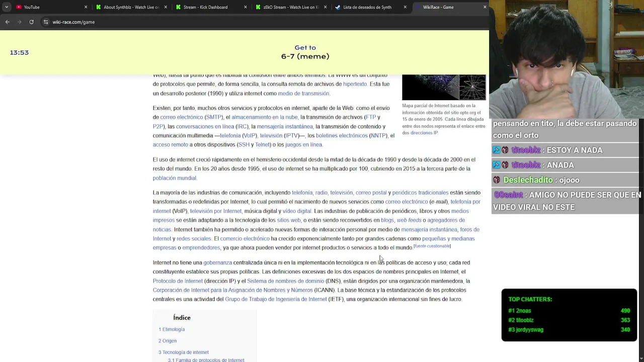
Task: Click the vídeo digital link
Action: (297, 211)
